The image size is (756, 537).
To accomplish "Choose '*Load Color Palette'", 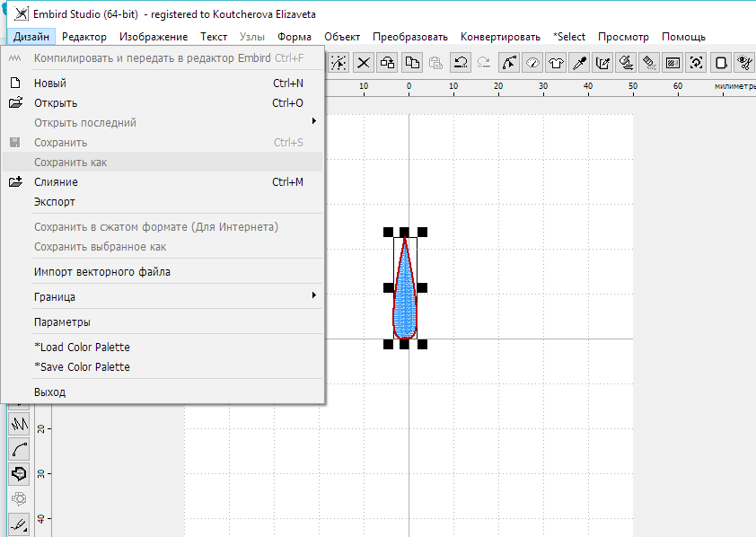I will (163, 347).
